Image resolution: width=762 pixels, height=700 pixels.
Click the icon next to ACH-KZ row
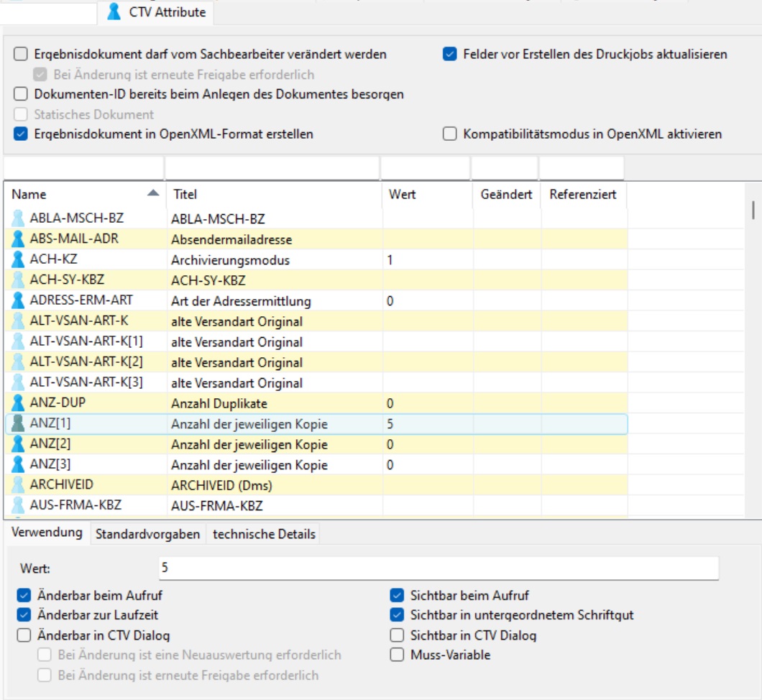pos(18,259)
